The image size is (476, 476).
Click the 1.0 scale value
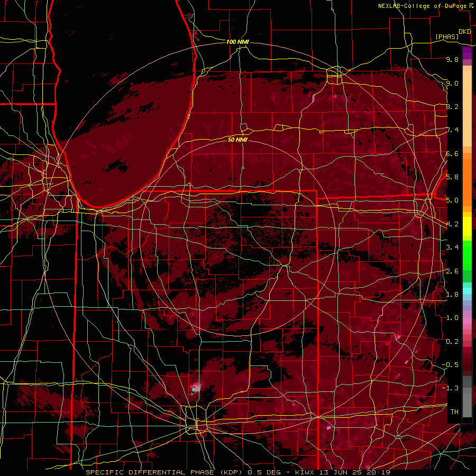pos(452,318)
